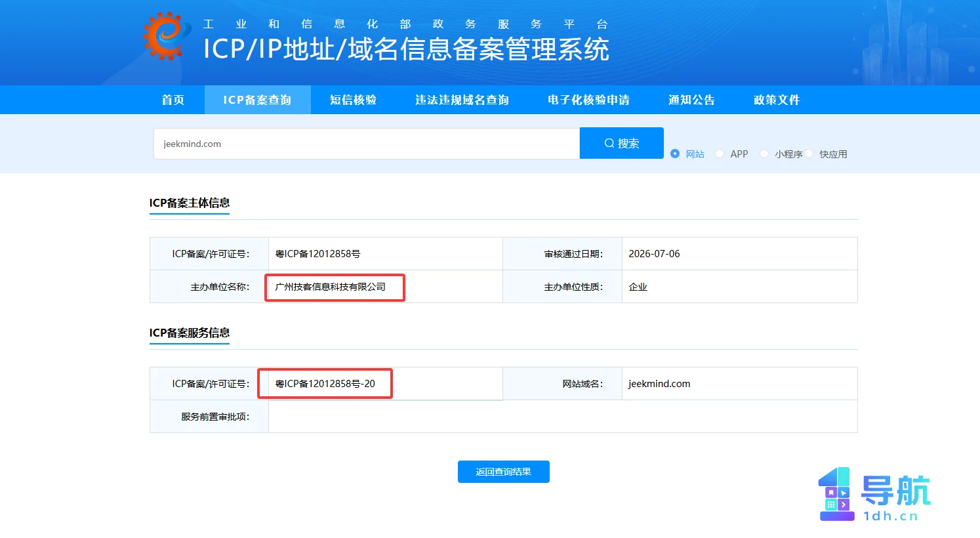980x538 pixels.
Task: Open the 通知公告 tab
Action: [691, 100]
